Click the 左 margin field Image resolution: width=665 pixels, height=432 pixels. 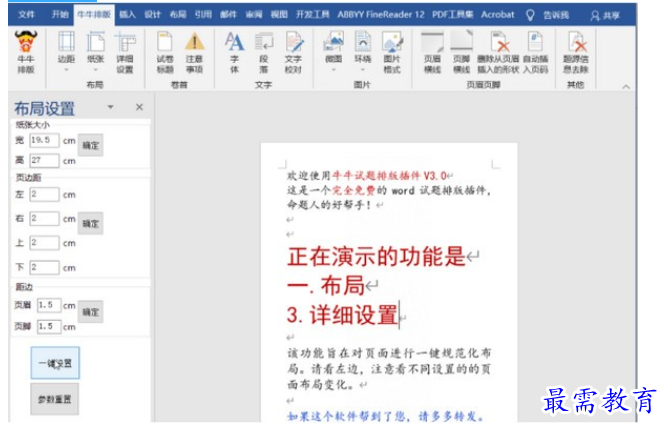click(x=44, y=194)
